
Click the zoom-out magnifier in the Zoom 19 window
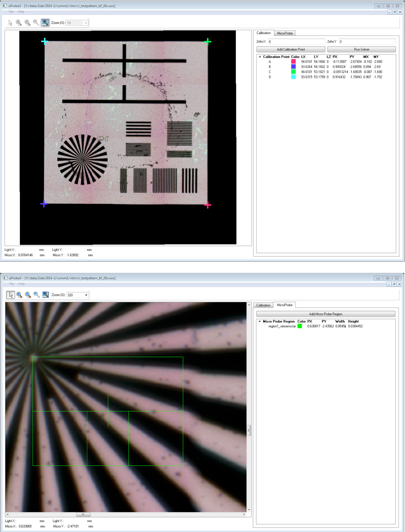point(27,23)
